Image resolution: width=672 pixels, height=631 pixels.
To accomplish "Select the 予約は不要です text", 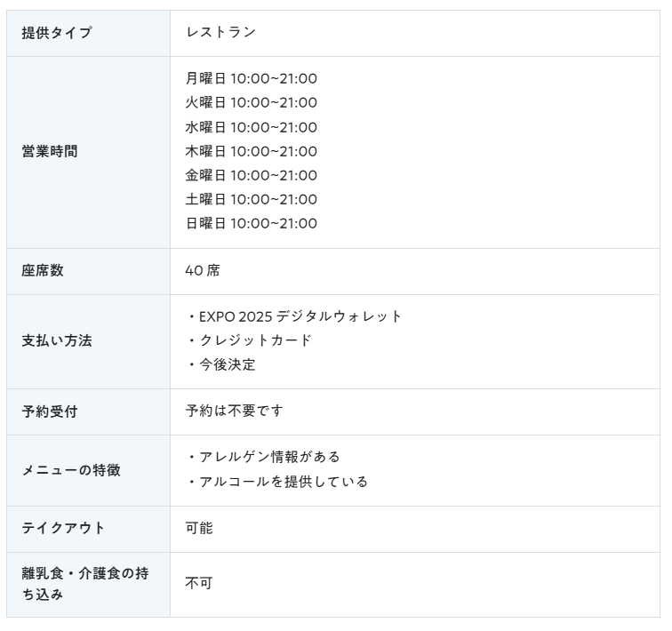I will 235,411.
